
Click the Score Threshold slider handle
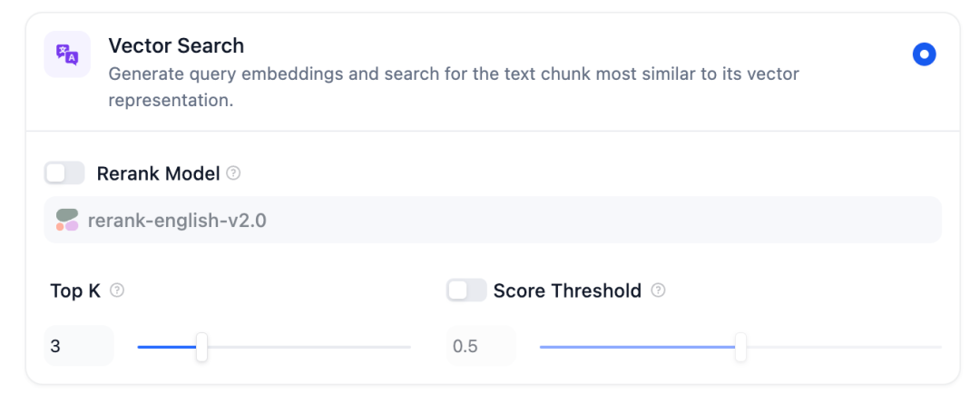[x=740, y=347]
